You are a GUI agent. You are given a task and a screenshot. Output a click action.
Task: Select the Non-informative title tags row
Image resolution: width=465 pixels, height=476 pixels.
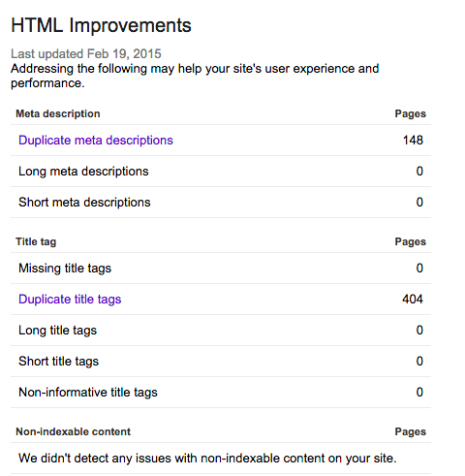pos(221,393)
